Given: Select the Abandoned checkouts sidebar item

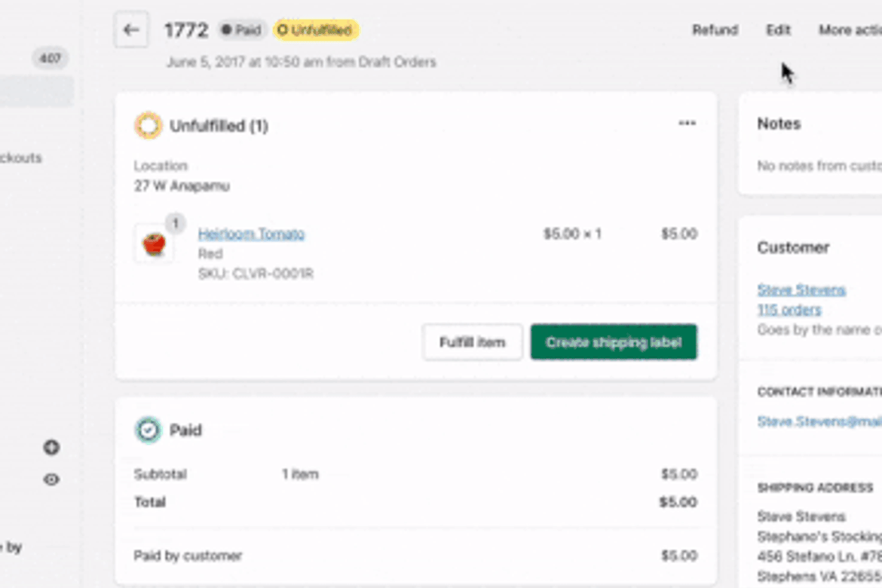Looking at the screenshot, I should pyautogui.click(x=23, y=158).
